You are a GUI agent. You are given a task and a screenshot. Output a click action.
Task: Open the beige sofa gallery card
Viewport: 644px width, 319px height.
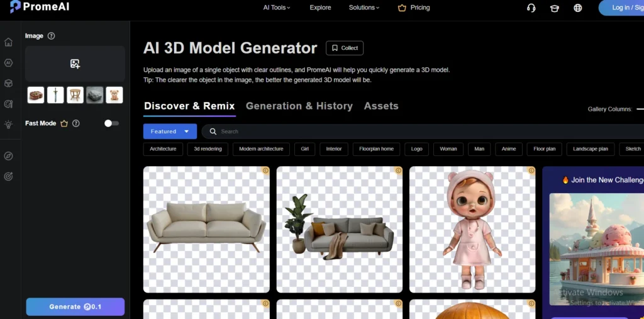pos(206,230)
